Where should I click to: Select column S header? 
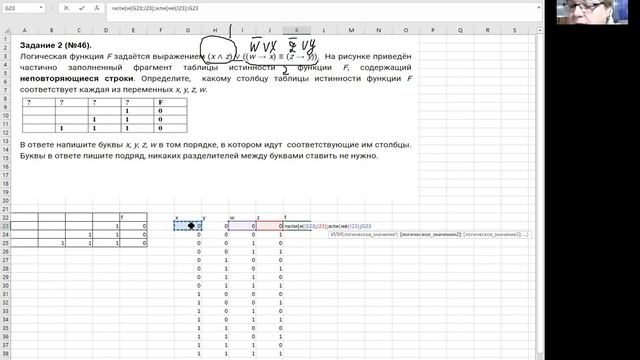click(x=514, y=30)
